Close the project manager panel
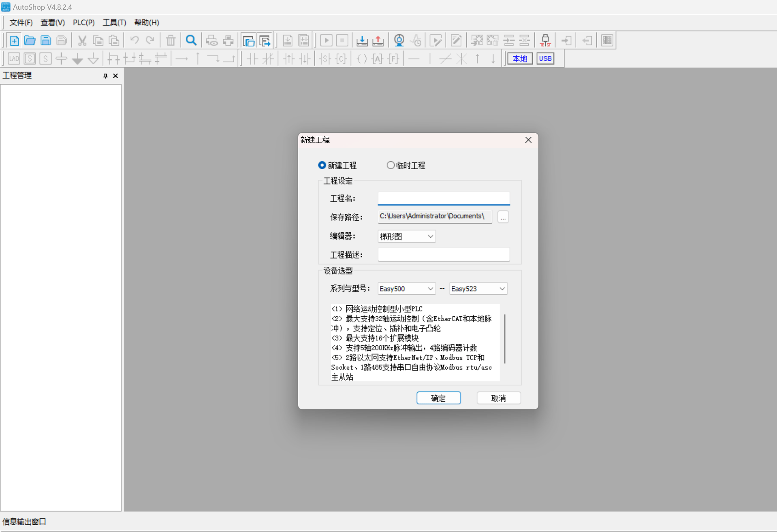 tap(115, 76)
